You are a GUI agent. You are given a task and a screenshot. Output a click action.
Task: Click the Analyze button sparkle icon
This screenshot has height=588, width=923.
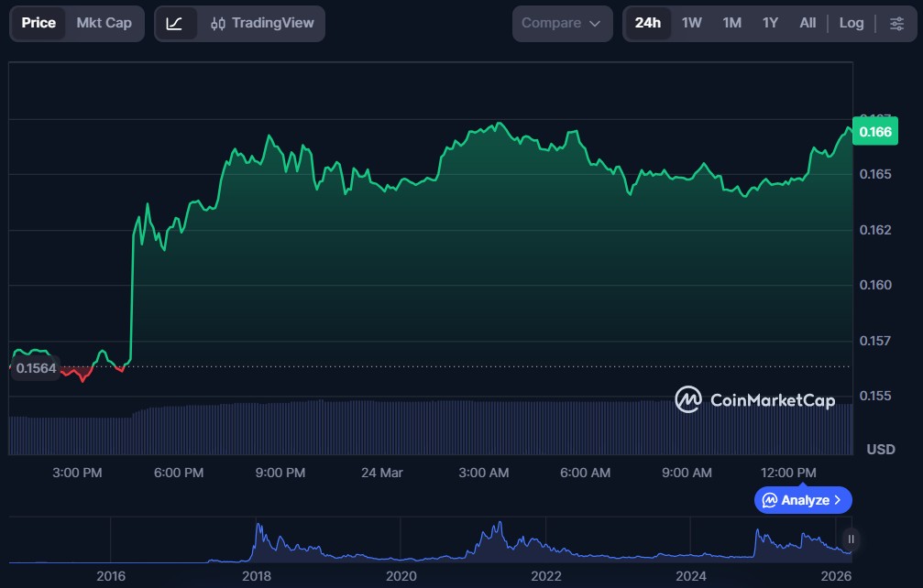click(x=770, y=500)
